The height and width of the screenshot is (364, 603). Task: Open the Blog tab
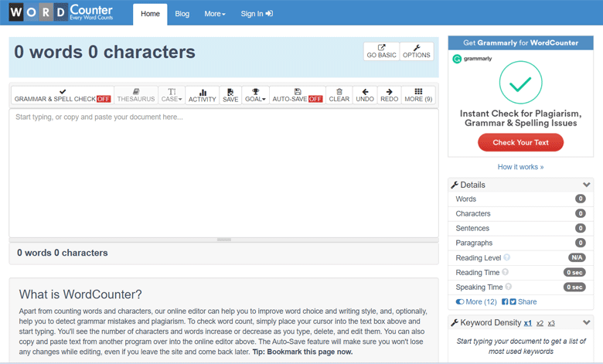tap(182, 14)
